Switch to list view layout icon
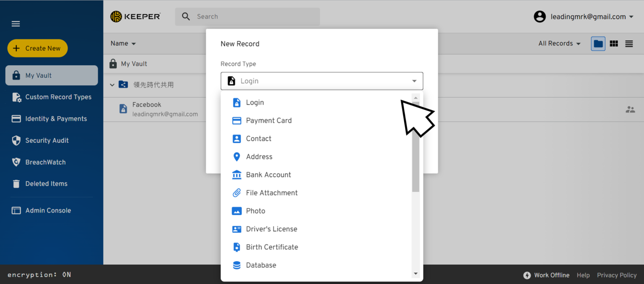This screenshot has width=644, height=284. [629, 44]
